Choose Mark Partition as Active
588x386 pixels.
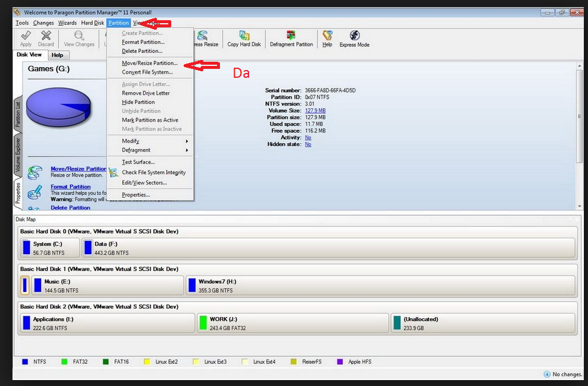click(150, 120)
